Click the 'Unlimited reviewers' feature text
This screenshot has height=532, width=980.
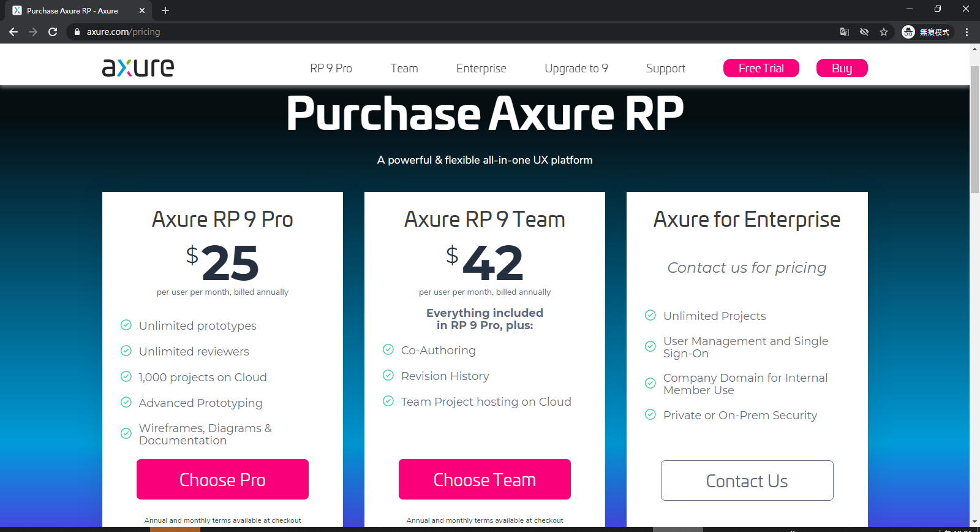coord(194,351)
